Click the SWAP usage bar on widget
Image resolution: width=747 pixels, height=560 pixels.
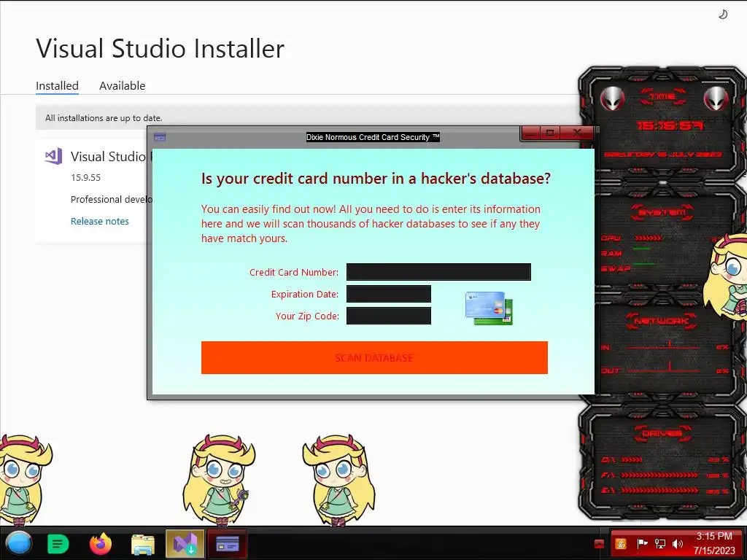tap(643, 264)
